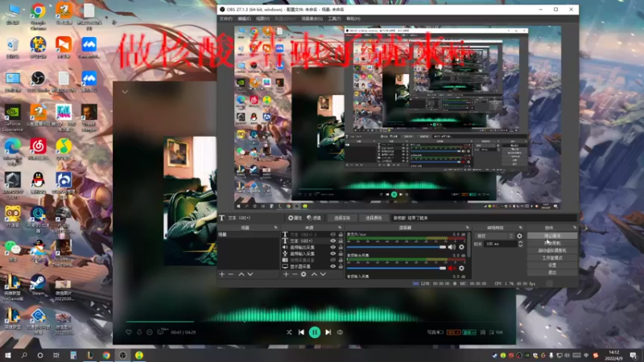Screen dimensions: 644x362
Task: Select the OBS Studio desktop icon
Action: click(x=38, y=81)
